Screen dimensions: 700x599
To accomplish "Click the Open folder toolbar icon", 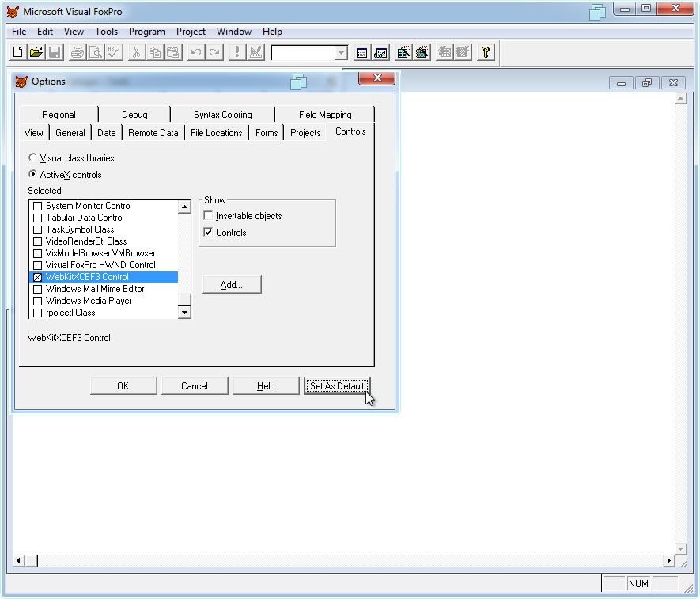I will coord(36,52).
